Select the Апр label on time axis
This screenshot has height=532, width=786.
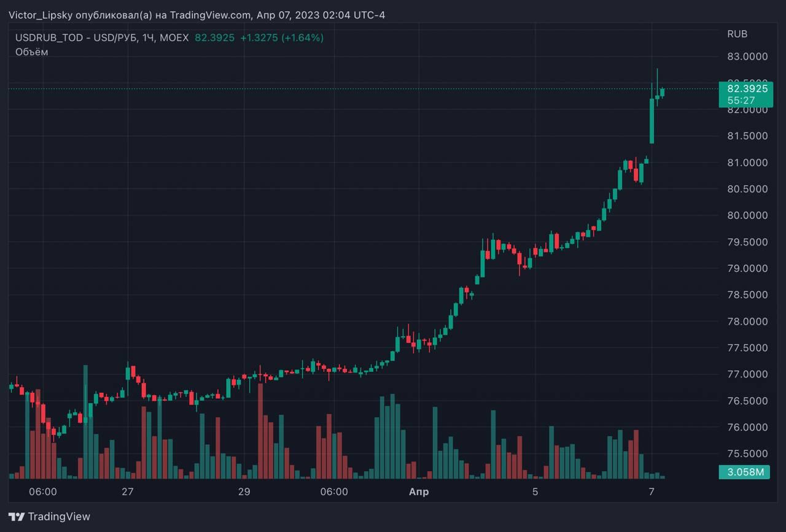(x=419, y=492)
